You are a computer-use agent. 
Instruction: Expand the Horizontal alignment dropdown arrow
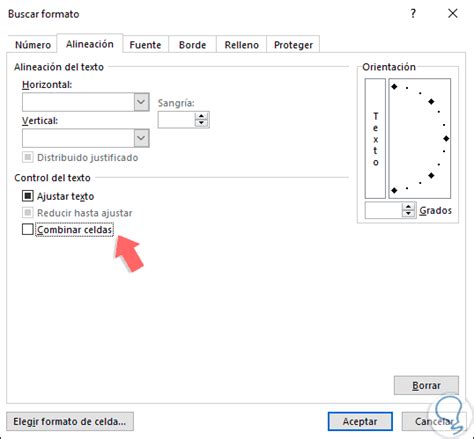tap(141, 102)
